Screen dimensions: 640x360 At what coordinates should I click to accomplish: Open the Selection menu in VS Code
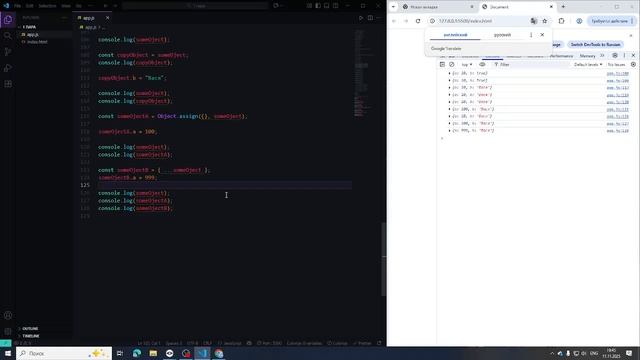click(x=47, y=6)
